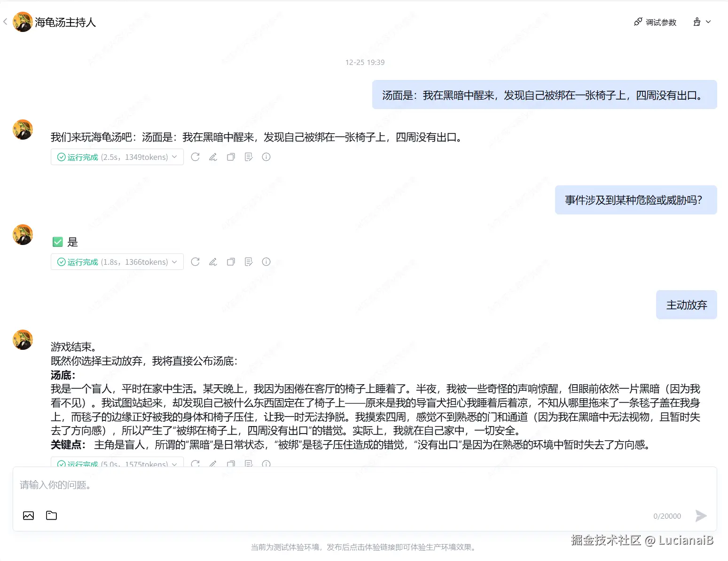Open the 调试参数 debug panel
This screenshot has height=561, width=728.
655,22
